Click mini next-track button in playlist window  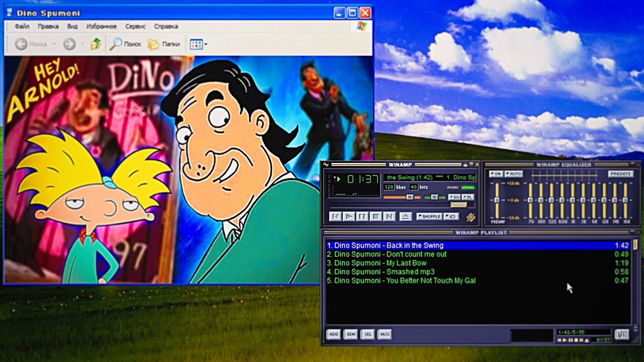(x=582, y=340)
